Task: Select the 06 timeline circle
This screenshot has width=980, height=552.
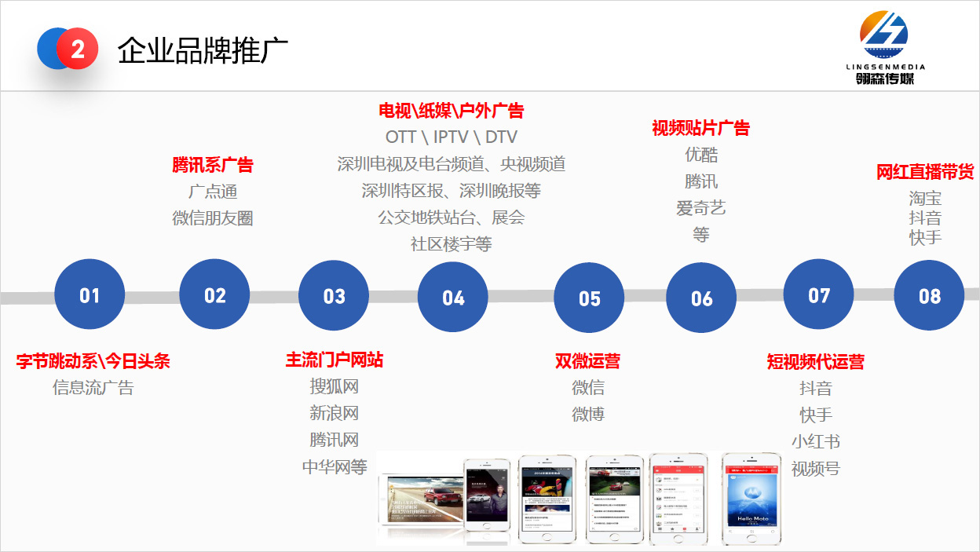Action: pyautogui.click(x=701, y=298)
